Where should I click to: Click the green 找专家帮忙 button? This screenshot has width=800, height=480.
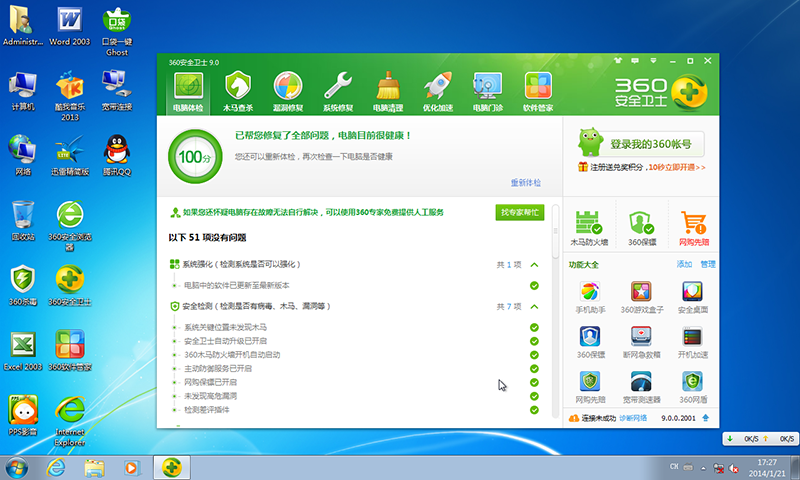[519, 212]
